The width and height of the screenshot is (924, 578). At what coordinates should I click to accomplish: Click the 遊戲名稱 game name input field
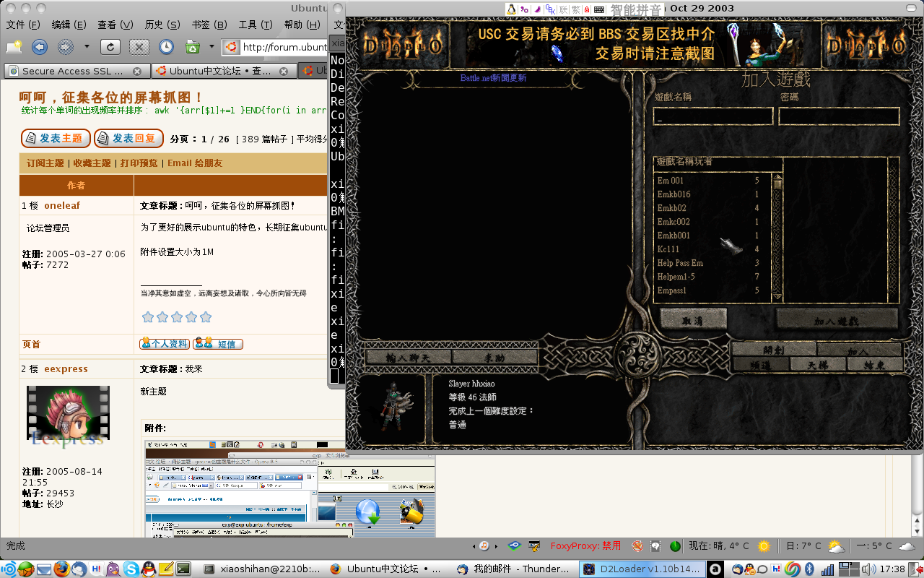click(x=713, y=116)
